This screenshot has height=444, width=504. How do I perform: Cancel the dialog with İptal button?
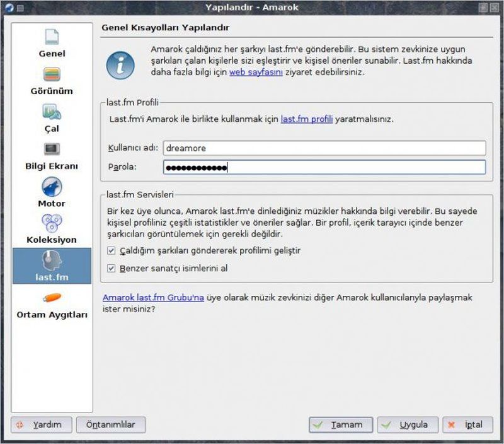point(467,425)
